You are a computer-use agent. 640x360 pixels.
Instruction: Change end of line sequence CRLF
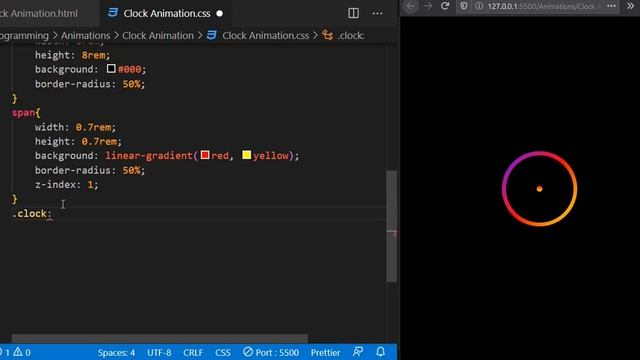pyautogui.click(x=193, y=352)
